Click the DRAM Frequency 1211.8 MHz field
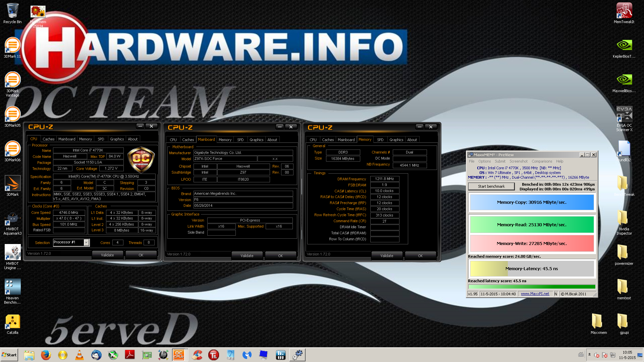 (384, 179)
